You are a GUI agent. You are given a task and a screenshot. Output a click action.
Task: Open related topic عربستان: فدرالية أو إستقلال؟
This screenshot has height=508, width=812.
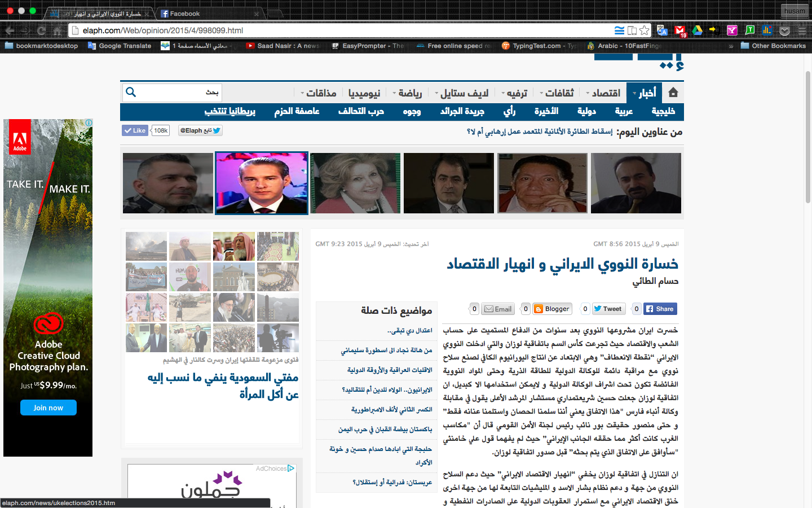coord(392,482)
